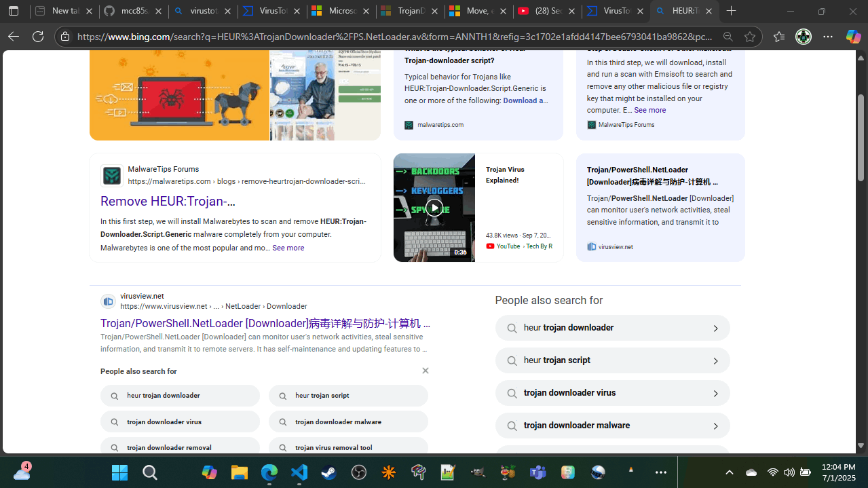Play the Trojan Virus Explained YouTube video
This screenshot has height=488, width=868.
click(434, 207)
